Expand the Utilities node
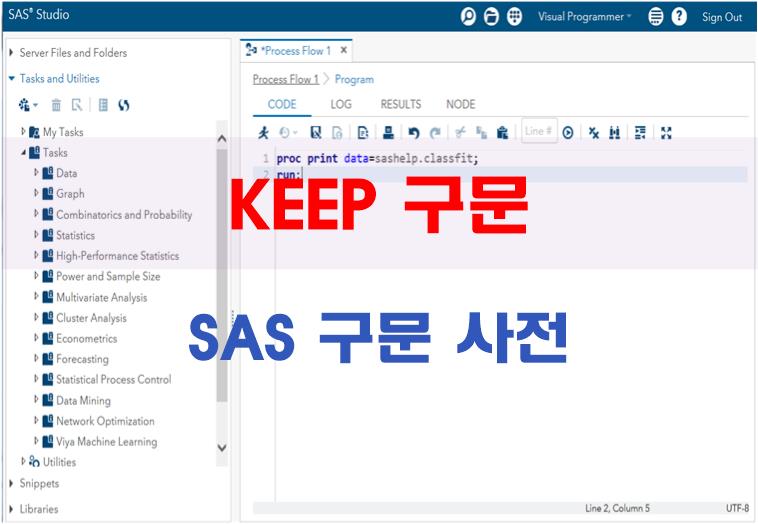 (x=23, y=461)
